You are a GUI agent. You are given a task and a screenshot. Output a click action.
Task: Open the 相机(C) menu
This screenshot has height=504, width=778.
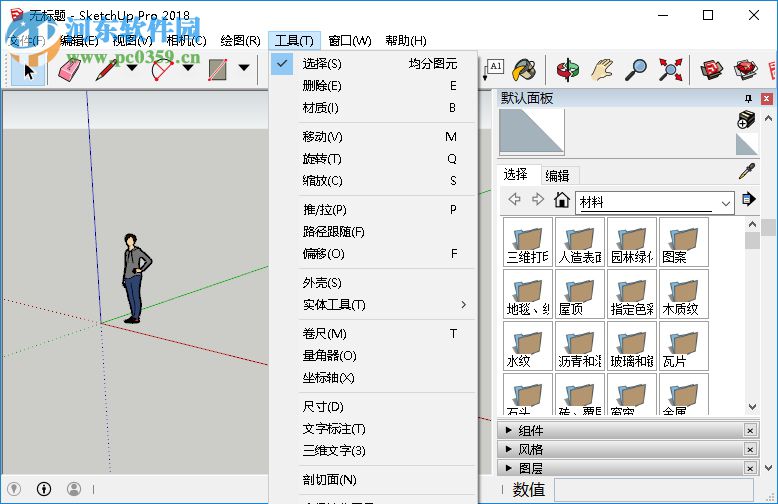tap(187, 41)
